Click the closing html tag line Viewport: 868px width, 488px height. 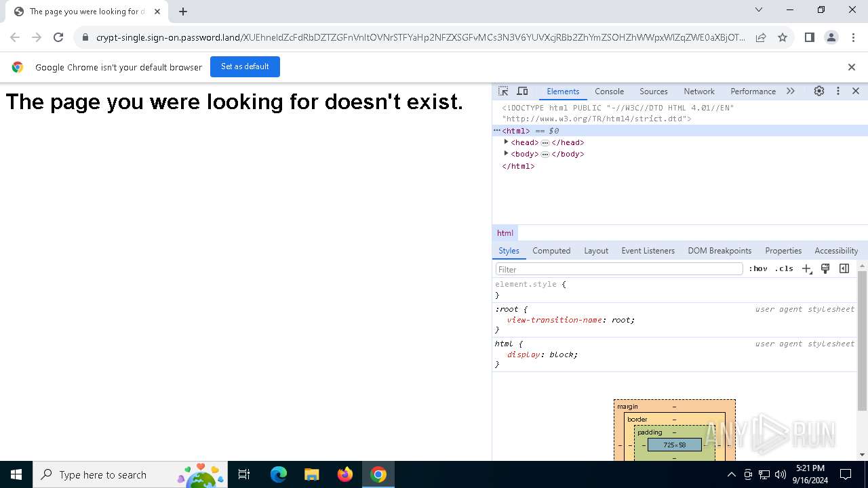point(518,166)
